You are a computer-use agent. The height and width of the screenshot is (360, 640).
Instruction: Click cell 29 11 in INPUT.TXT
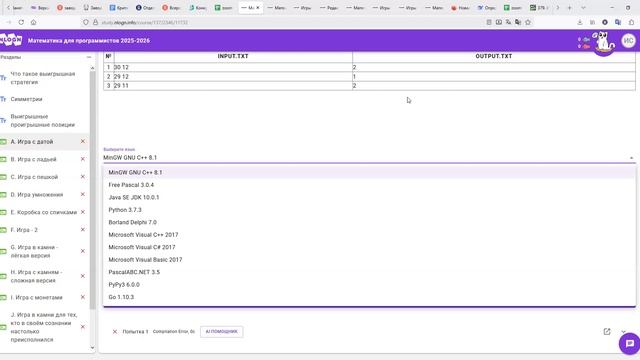pyautogui.click(x=233, y=86)
